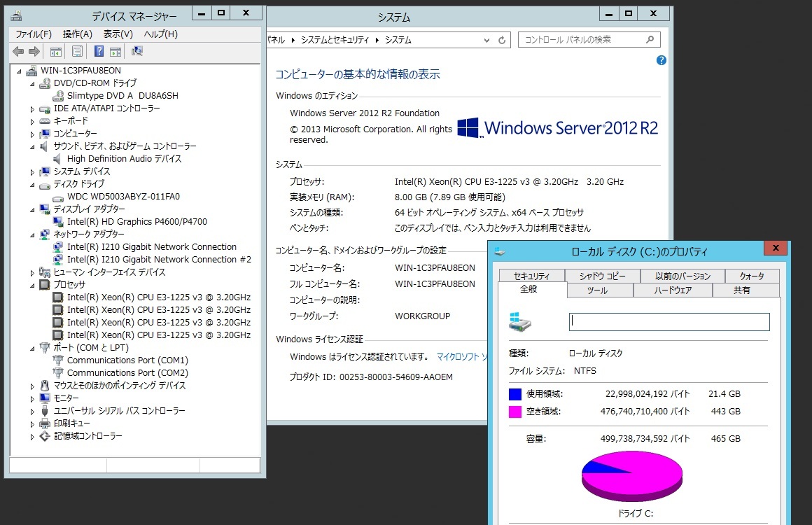
Task: Click the Back arrow in Device Manager toolbar
Action: click(18, 51)
